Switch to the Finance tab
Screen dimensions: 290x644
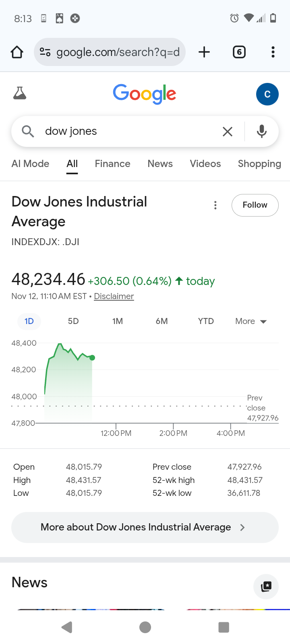112,164
